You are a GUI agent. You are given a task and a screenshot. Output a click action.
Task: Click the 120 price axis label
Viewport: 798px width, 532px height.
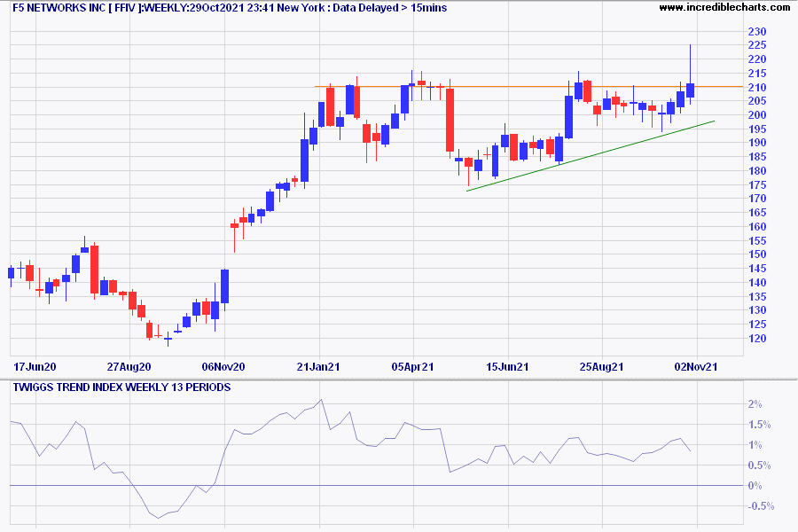coord(757,339)
